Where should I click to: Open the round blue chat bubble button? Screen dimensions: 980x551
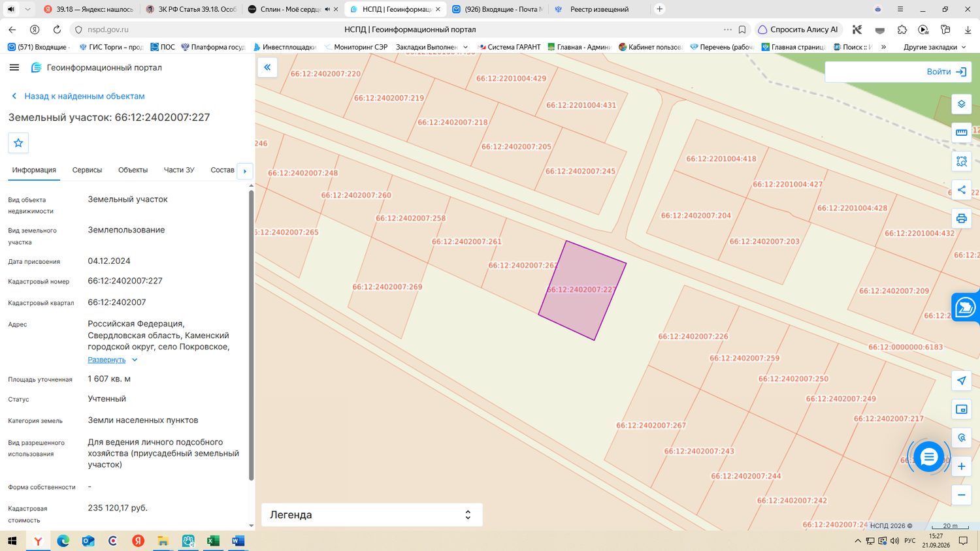point(928,457)
